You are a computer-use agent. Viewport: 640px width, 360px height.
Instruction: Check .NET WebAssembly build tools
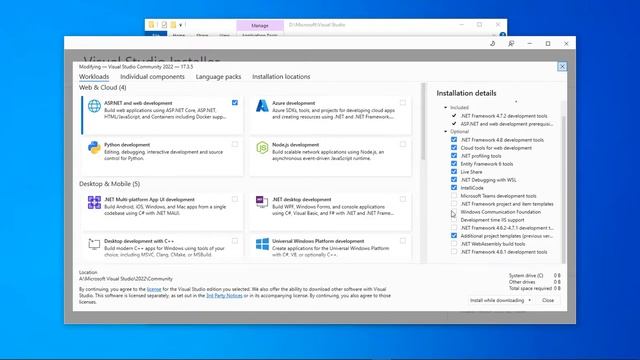pyautogui.click(x=454, y=244)
